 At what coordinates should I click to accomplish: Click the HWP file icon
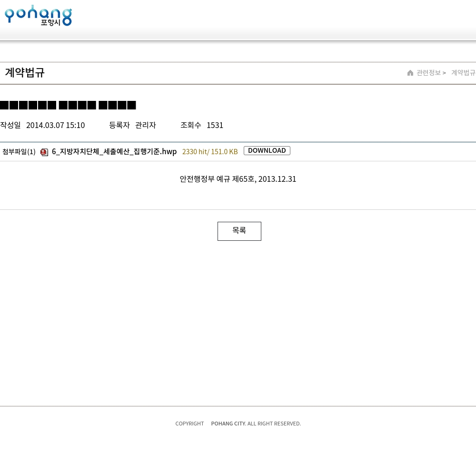44,152
